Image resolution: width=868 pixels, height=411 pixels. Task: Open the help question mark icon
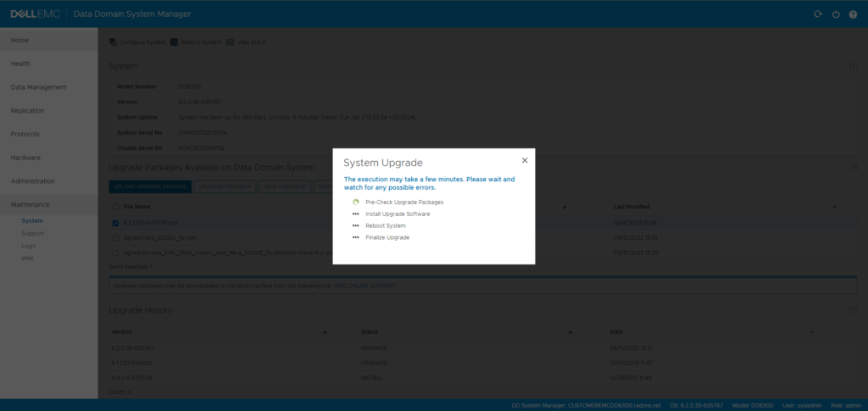point(853,14)
